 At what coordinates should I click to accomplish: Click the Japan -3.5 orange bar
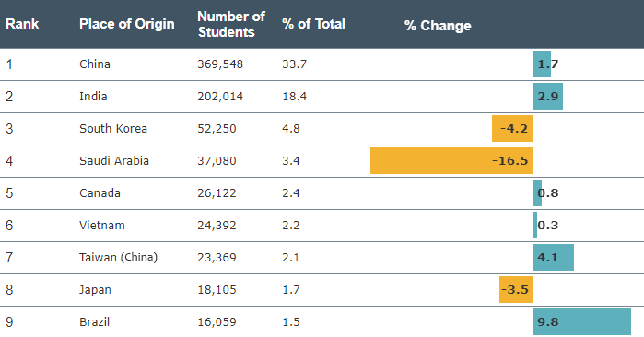tap(516, 290)
